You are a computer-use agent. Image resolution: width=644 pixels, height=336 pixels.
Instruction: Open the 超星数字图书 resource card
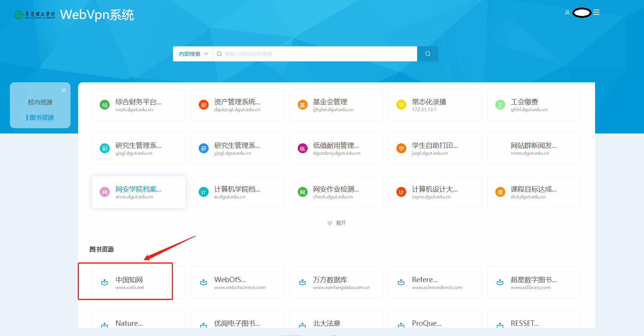tap(534, 283)
